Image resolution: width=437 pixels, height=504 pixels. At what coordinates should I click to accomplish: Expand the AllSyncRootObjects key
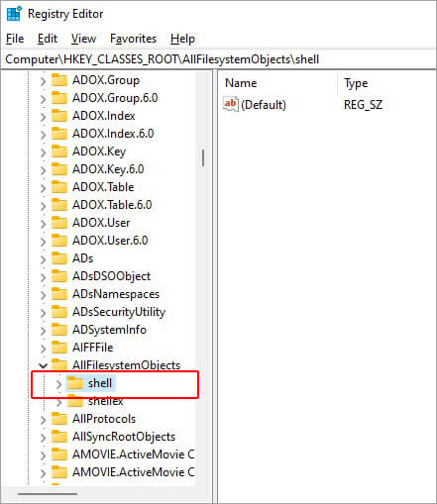43,438
